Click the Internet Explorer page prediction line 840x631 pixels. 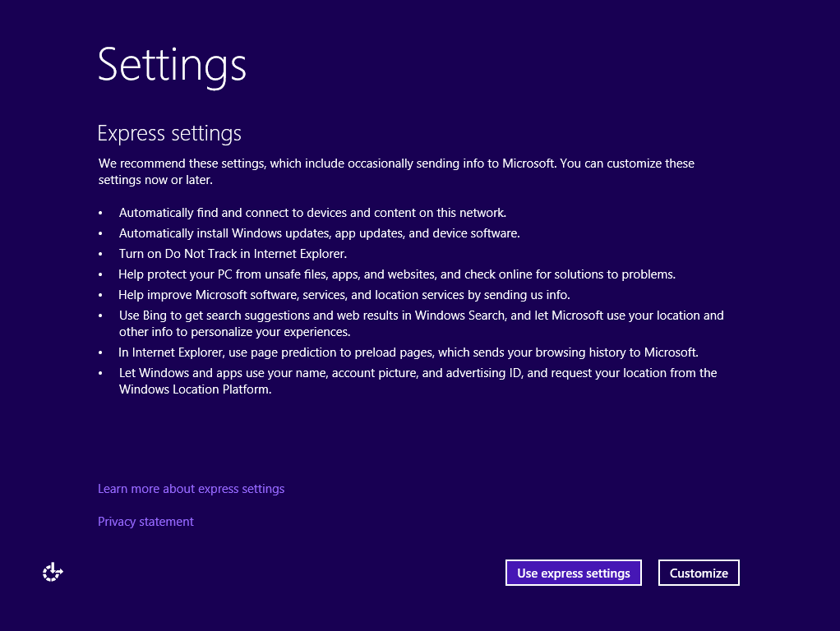[408, 352]
